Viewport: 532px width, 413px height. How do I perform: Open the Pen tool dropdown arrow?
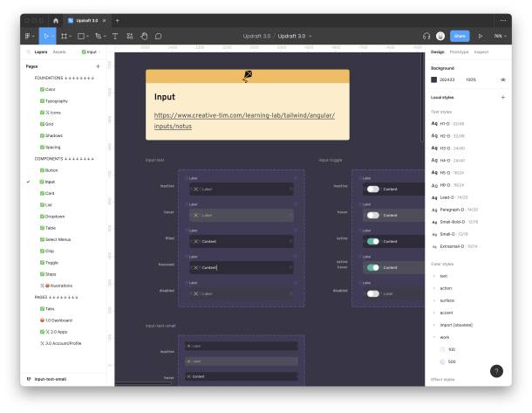click(105, 37)
